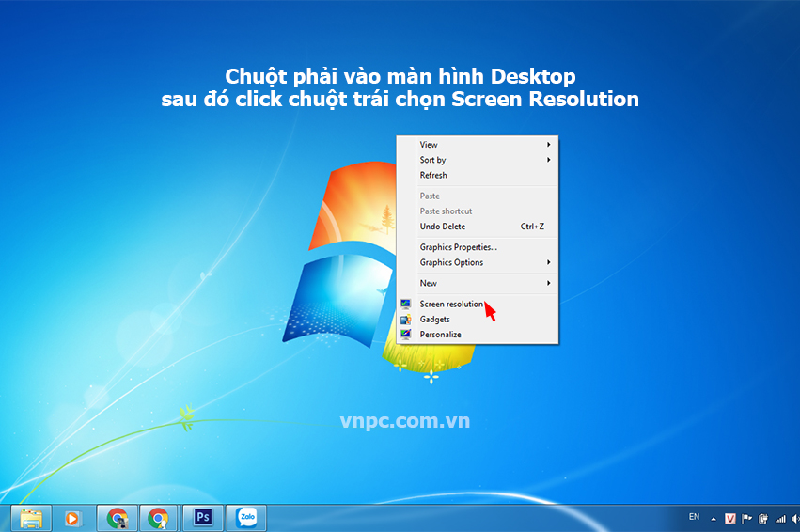Click the volume speaker tray icon

795,519
